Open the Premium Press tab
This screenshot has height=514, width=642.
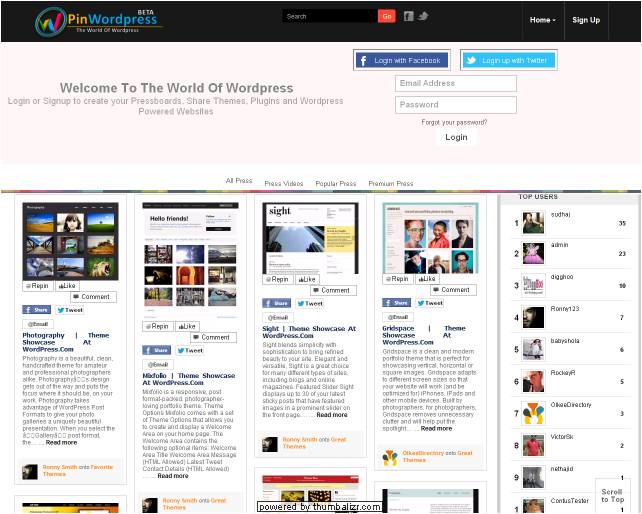point(390,184)
